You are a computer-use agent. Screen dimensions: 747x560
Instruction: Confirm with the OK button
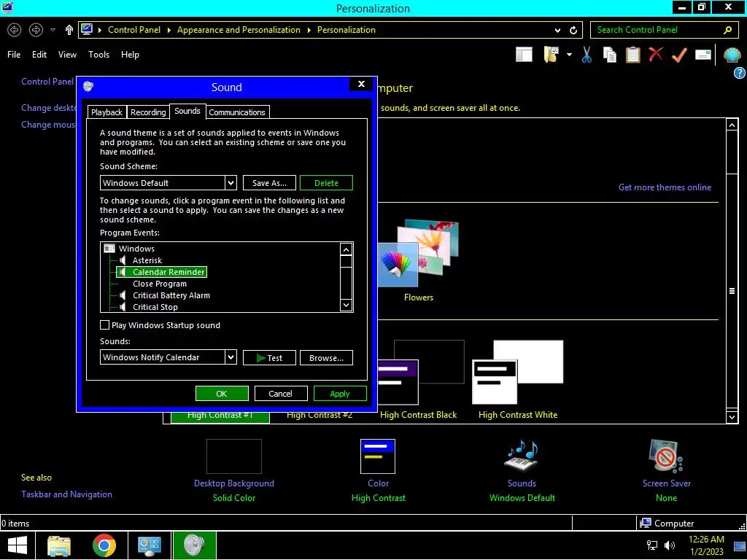[x=222, y=394]
